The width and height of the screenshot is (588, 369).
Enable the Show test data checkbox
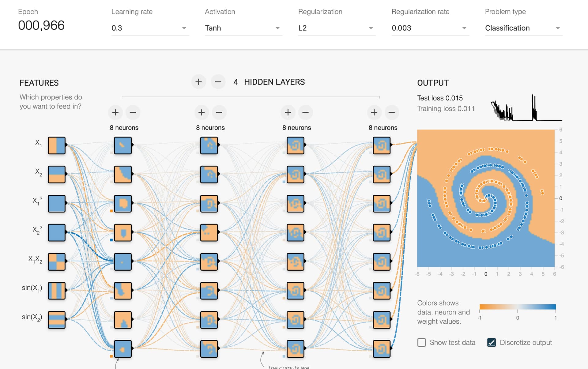[x=422, y=342]
